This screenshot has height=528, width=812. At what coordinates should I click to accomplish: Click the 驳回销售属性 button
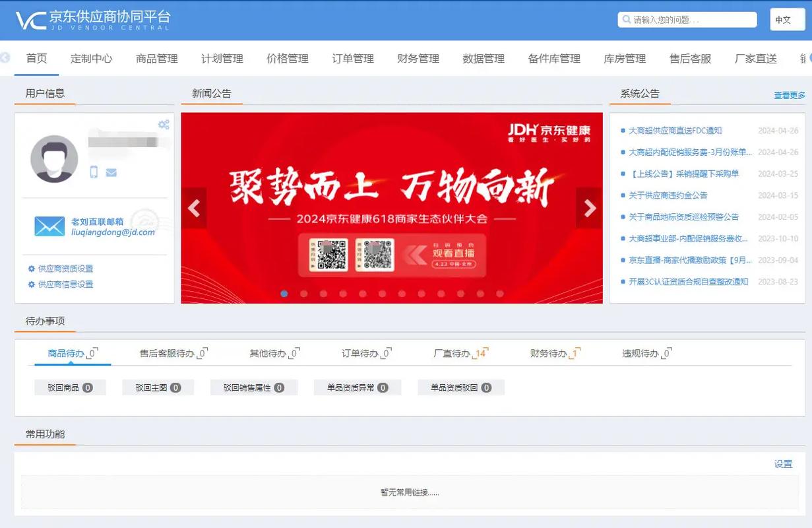tap(254, 388)
